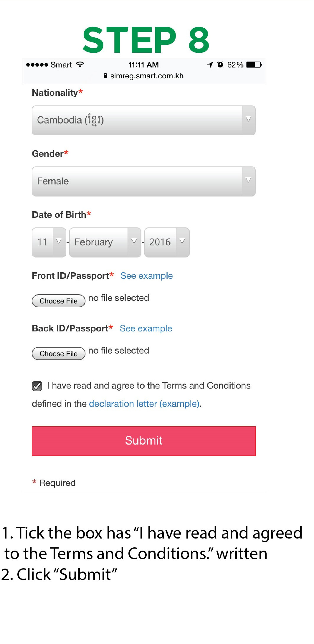Tap the alarm clock status icon
Screen dimensions: 314x644
220,65
